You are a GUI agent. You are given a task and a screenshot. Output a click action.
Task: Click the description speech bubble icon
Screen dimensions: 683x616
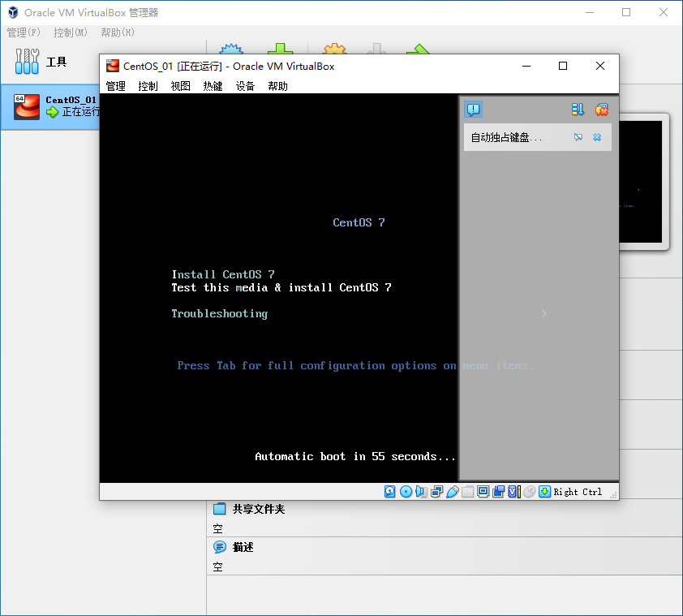[220, 547]
